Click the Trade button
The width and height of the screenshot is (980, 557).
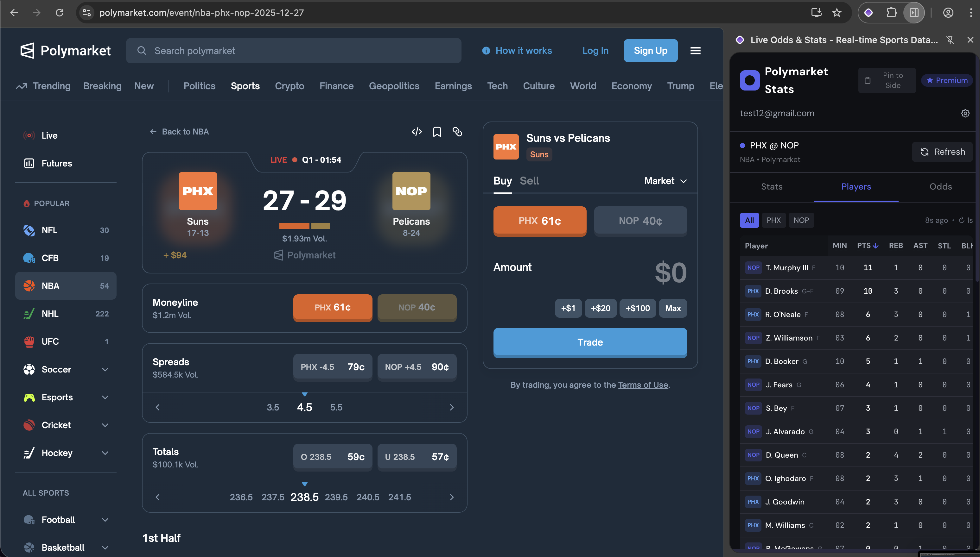589,342
